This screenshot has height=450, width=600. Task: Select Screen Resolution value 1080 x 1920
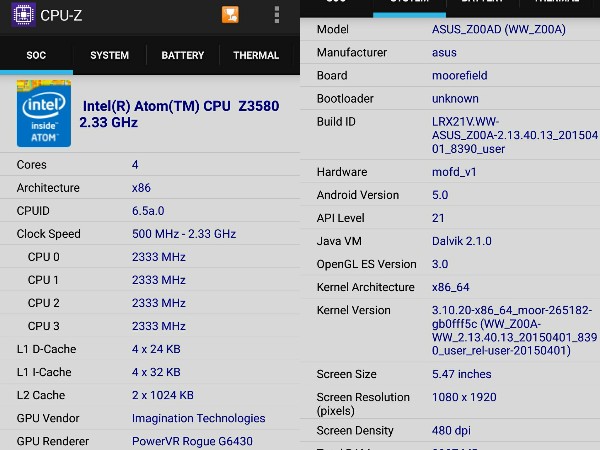(x=464, y=397)
